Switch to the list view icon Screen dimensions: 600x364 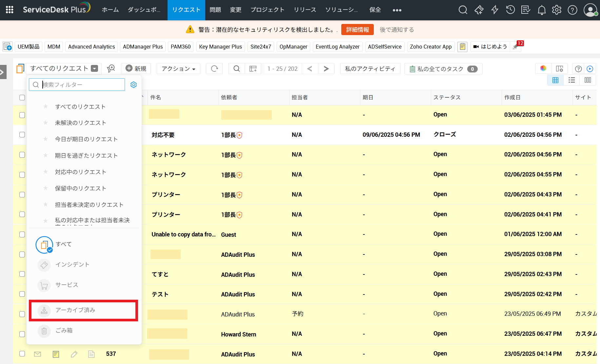tap(571, 80)
